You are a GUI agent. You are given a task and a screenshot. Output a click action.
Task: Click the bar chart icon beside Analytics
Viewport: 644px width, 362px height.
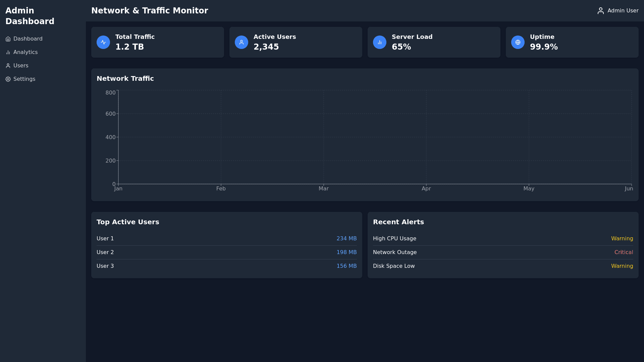[8, 52]
